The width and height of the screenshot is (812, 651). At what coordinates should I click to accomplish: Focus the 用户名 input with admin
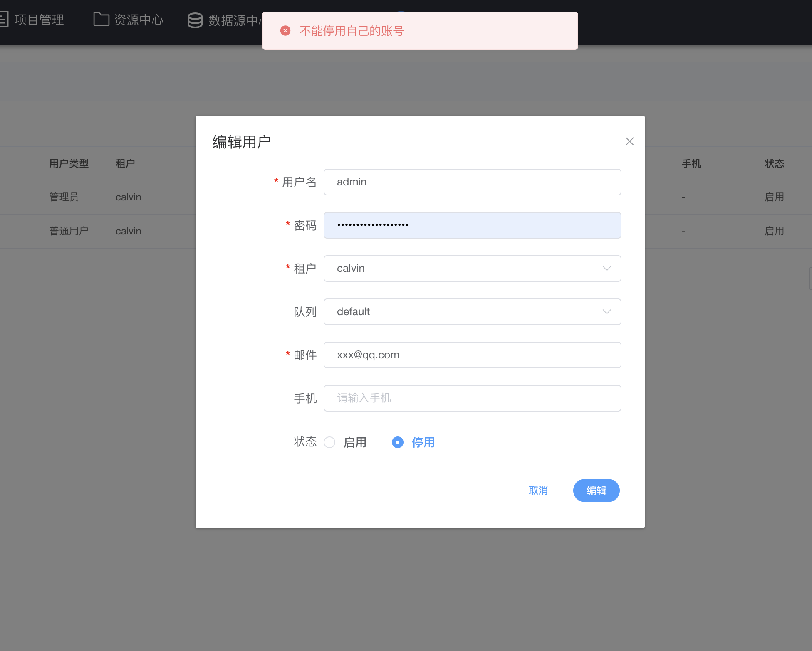coord(473,182)
